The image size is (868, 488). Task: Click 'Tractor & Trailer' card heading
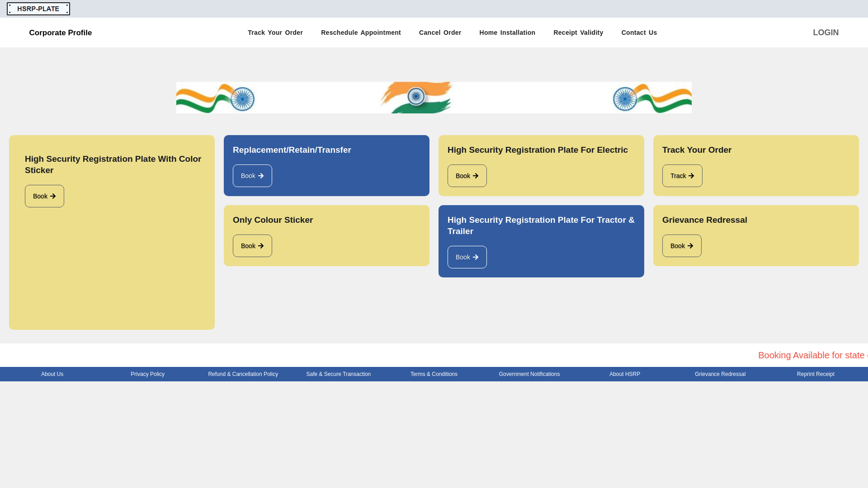coord(541,225)
